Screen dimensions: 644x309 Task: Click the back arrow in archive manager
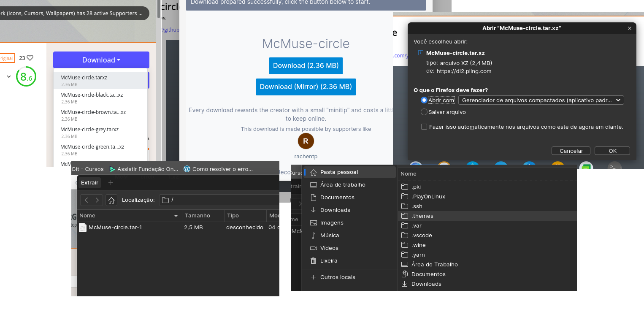pyautogui.click(x=87, y=200)
